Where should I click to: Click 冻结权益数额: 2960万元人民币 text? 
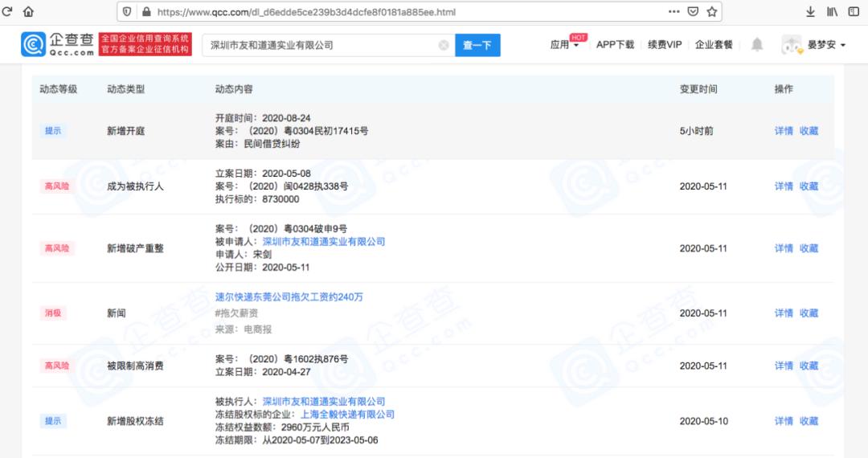[282, 427]
